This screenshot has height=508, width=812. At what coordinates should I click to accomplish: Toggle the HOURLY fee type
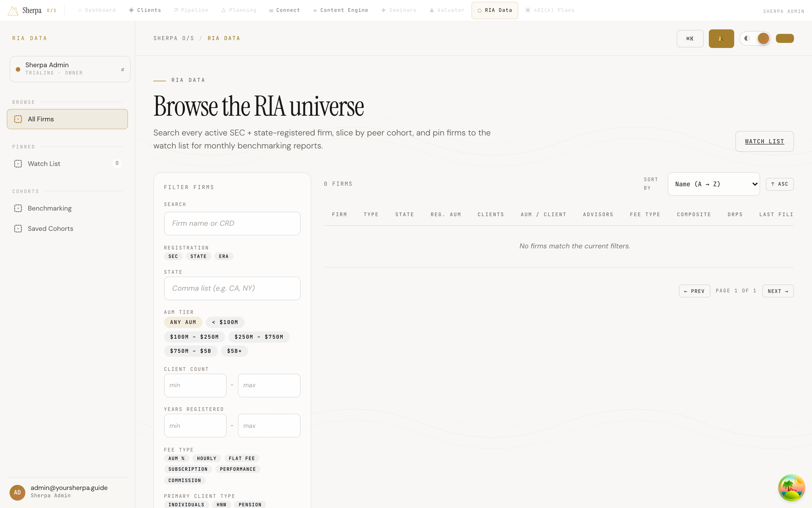207,458
